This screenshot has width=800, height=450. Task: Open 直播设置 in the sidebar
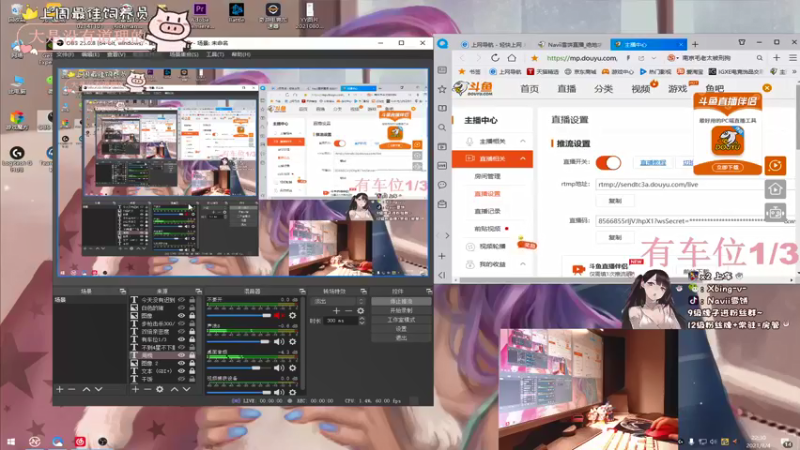point(487,193)
